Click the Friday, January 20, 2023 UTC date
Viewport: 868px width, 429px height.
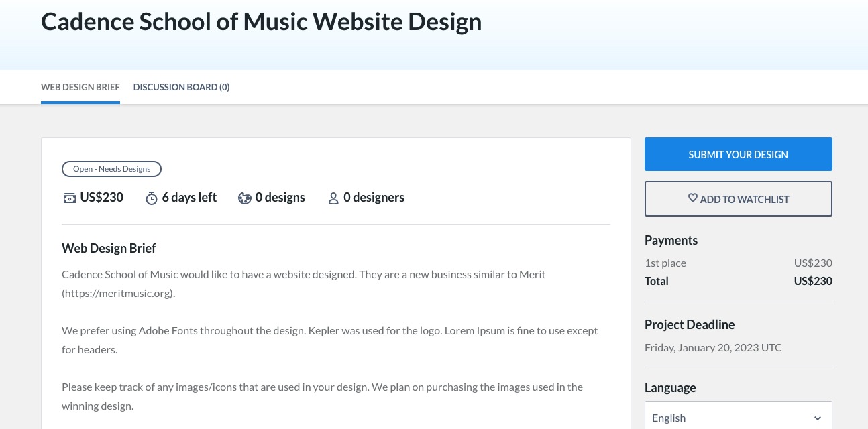pyautogui.click(x=713, y=347)
